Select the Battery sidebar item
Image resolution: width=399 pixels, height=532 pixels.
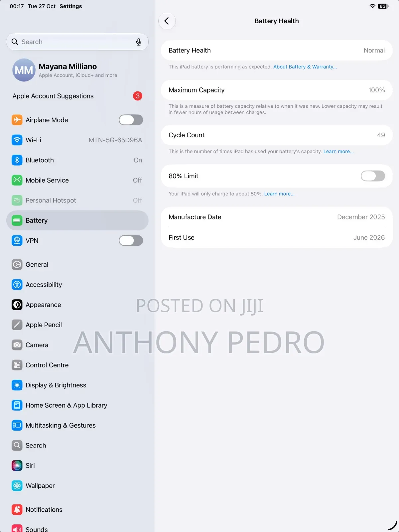point(77,220)
